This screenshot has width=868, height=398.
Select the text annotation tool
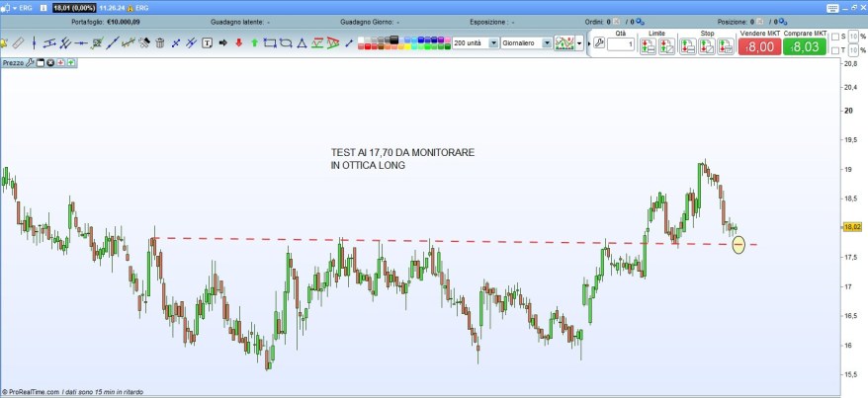pyautogui.click(x=207, y=43)
